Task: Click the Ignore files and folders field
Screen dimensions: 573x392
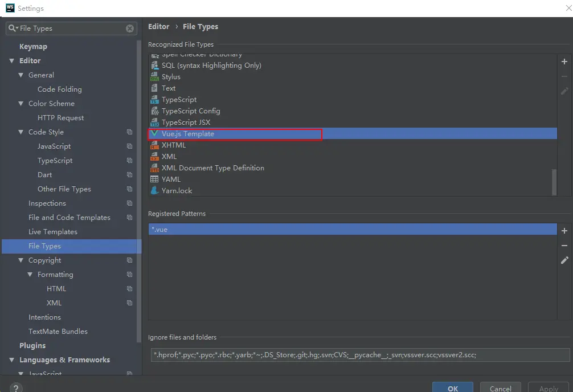Action: click(361, 355)
